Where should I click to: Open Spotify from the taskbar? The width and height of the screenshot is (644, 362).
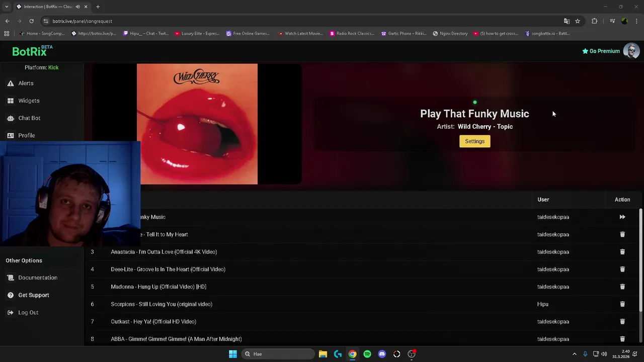point(367,354)
